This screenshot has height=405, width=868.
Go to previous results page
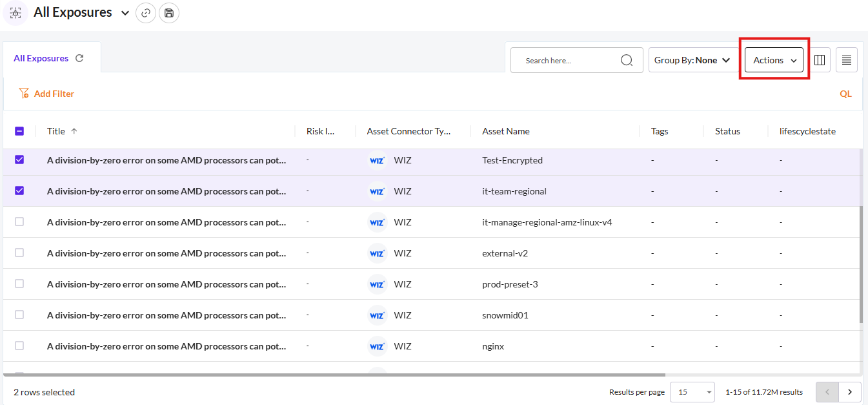point(827,392)
